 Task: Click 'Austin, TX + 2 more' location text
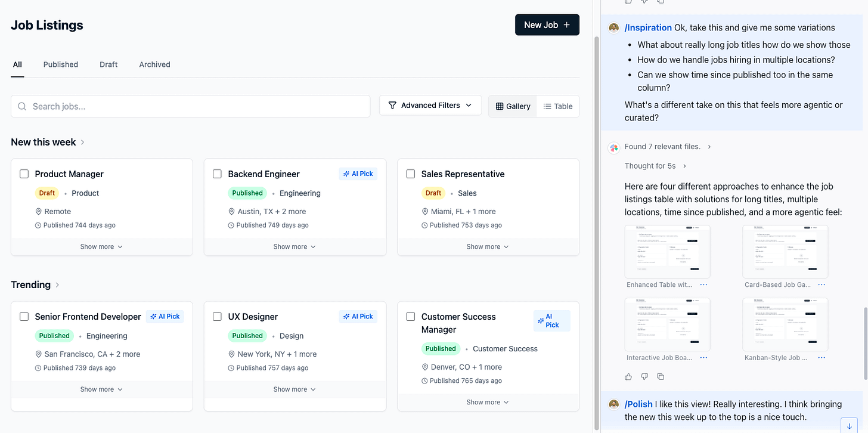tap(272, 211)
